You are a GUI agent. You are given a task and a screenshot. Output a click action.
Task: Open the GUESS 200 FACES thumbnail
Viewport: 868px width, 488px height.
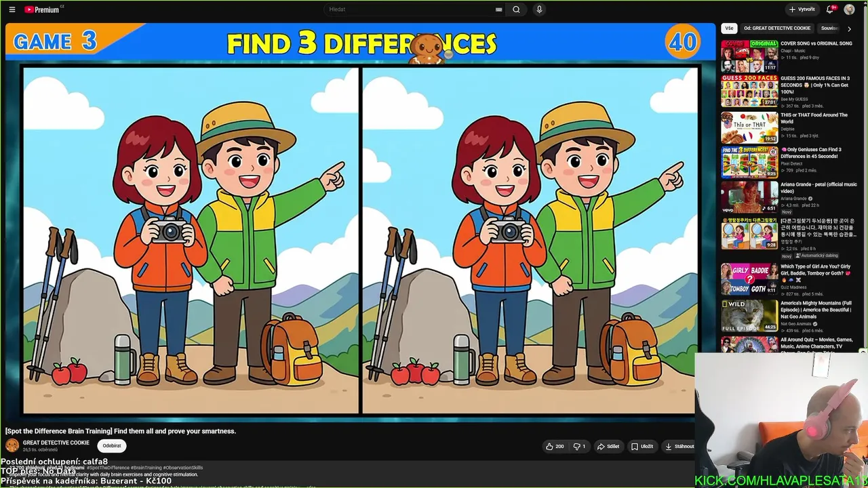click(x=749, y=91)
